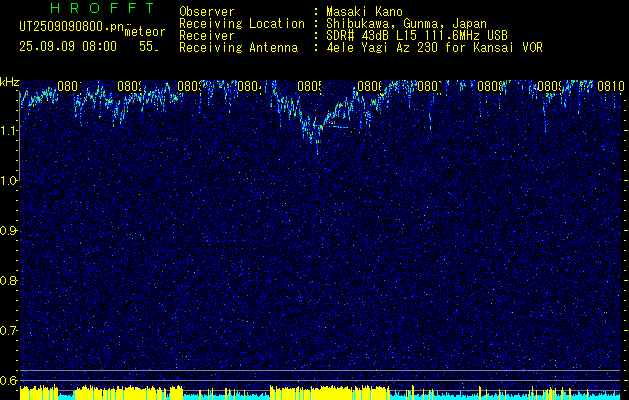This screenshot has width=629, height=400.
Task: Click the Receiving Antenna label
Action: tap(239, 48)
